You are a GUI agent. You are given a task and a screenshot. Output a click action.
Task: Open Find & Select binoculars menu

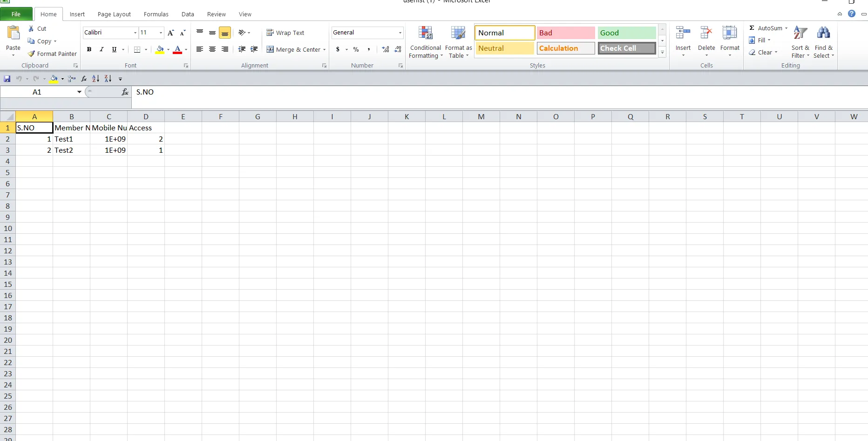(x=824, y=42)
